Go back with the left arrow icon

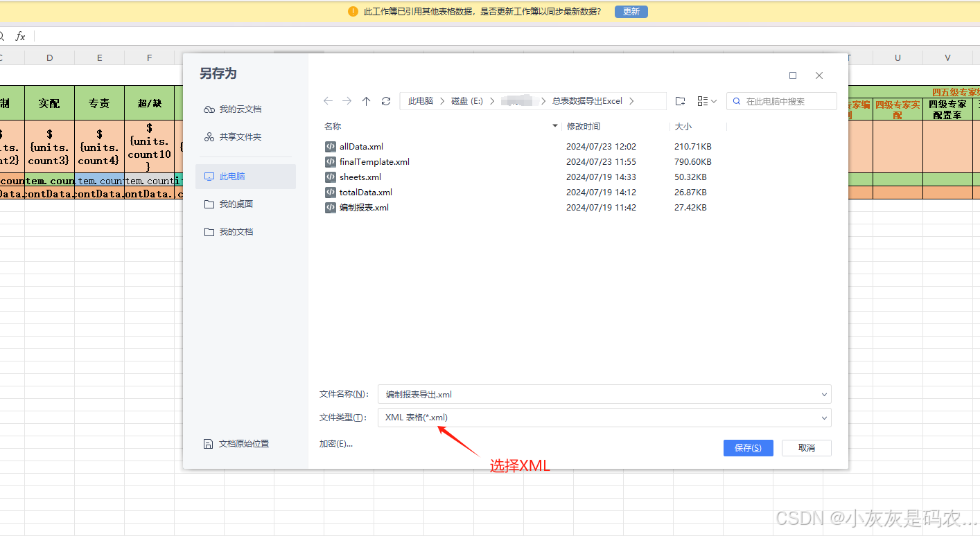[x=329, y=101]
